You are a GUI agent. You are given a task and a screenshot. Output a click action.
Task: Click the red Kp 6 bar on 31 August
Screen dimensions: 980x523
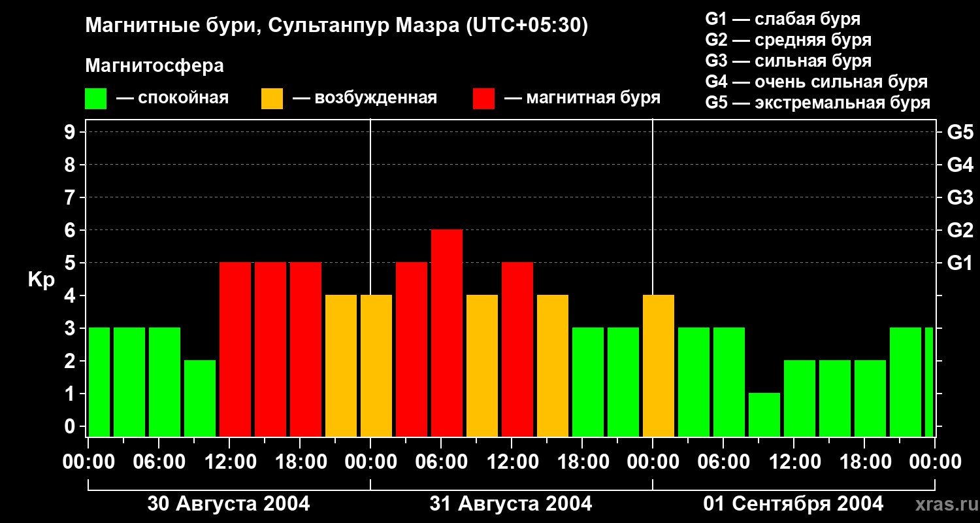click(x=447, y=333)
